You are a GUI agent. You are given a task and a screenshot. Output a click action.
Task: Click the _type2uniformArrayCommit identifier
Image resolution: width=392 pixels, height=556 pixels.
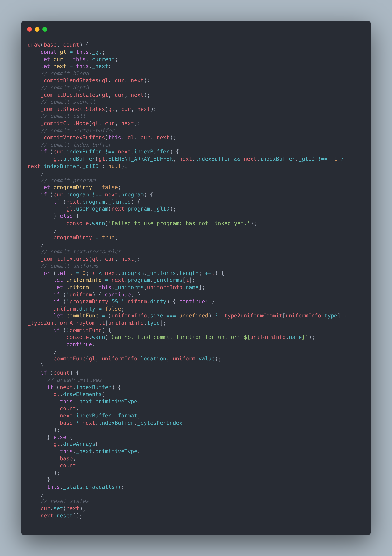pos(66,323)
